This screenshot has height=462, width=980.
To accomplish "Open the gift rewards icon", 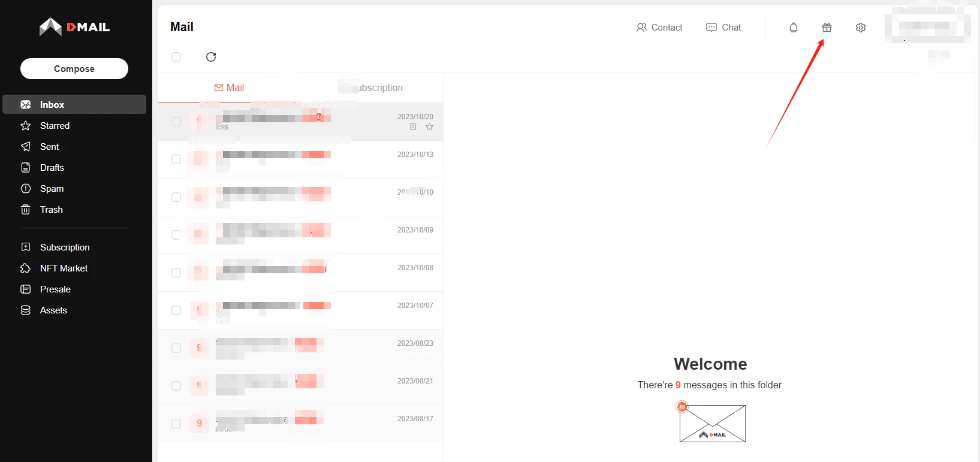I will [x=827, y=28].
